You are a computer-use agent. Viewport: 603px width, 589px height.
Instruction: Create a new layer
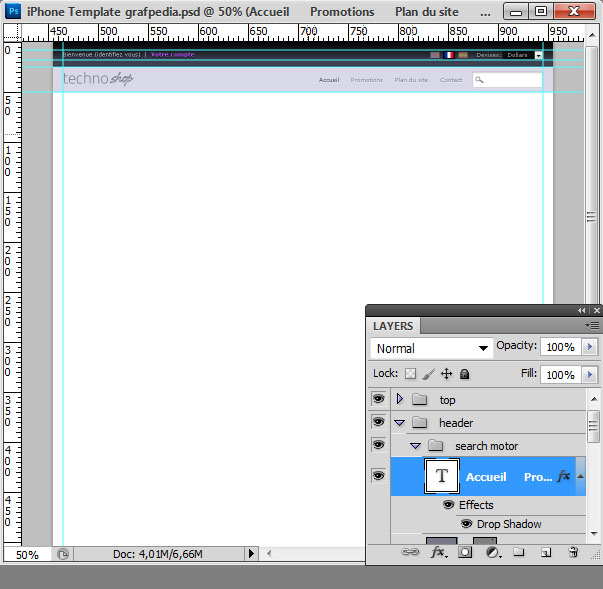tap(546, 552)
